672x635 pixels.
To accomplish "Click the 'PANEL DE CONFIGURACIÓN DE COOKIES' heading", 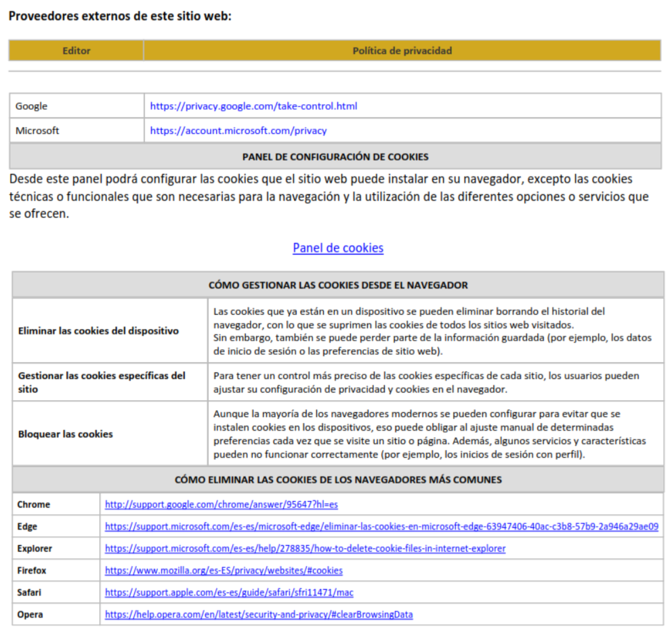I will (x=335, y=156).
